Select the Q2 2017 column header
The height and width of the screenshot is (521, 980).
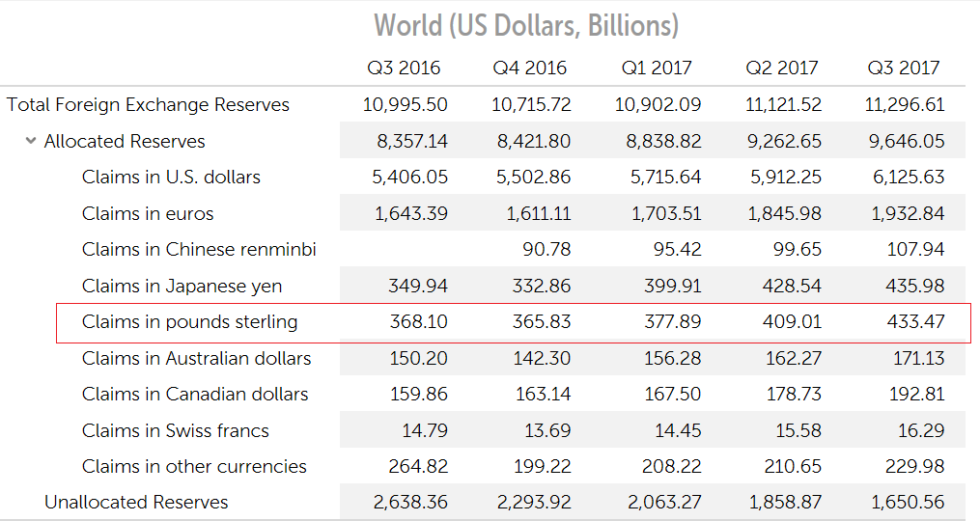click(x=781, y=69)
